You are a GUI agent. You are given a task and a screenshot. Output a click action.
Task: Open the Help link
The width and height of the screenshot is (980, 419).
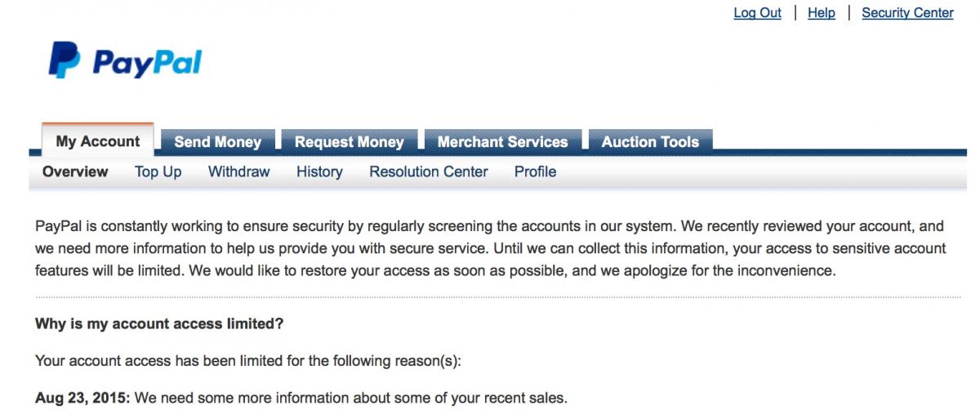(x=821, y=13)
